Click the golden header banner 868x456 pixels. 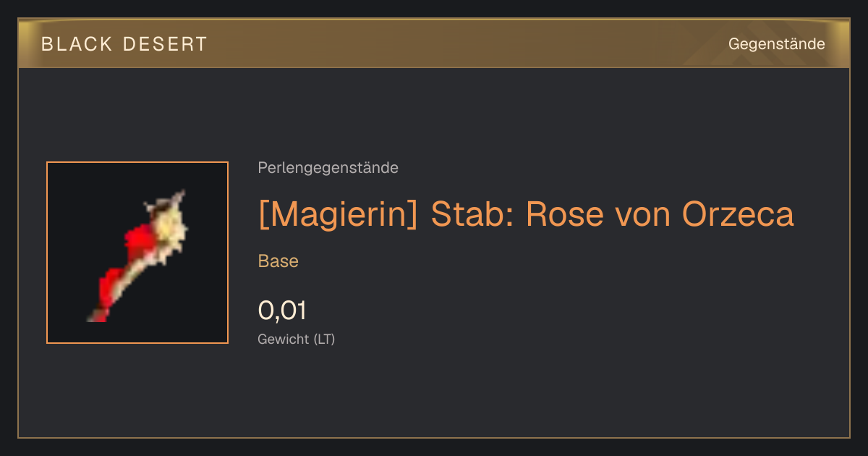434,43
